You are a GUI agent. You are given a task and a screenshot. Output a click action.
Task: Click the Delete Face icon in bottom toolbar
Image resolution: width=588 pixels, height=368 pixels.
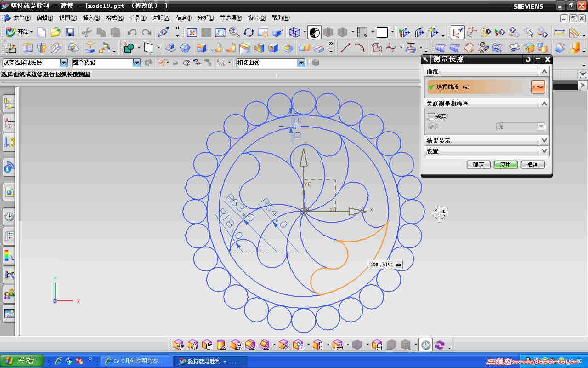tap(283, 345)
